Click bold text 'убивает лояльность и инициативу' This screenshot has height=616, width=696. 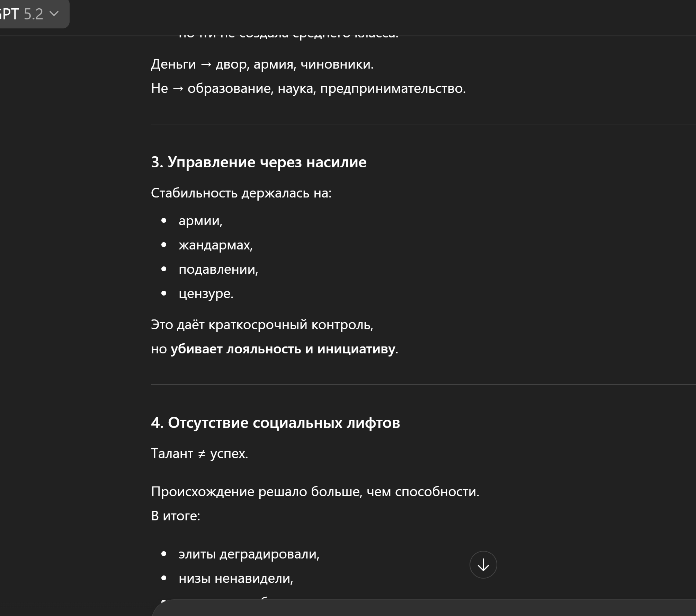pyautogui.click(x=283, y=349)
